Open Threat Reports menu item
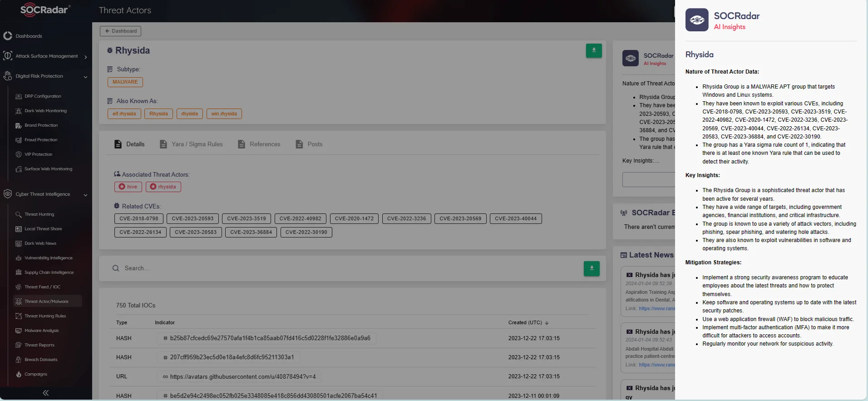 [39, 345]
